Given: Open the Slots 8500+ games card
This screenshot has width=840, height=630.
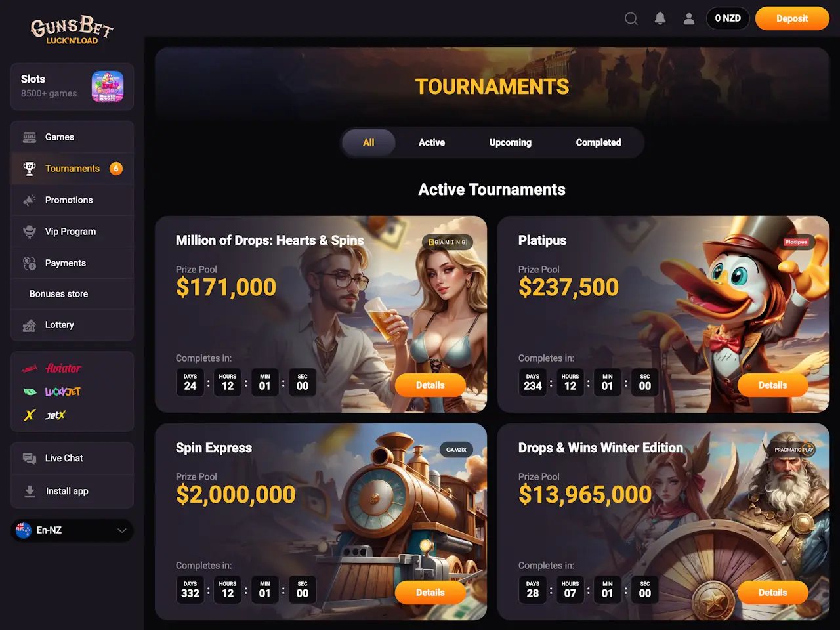Looking at the screenshot, I should pos(72,87).
